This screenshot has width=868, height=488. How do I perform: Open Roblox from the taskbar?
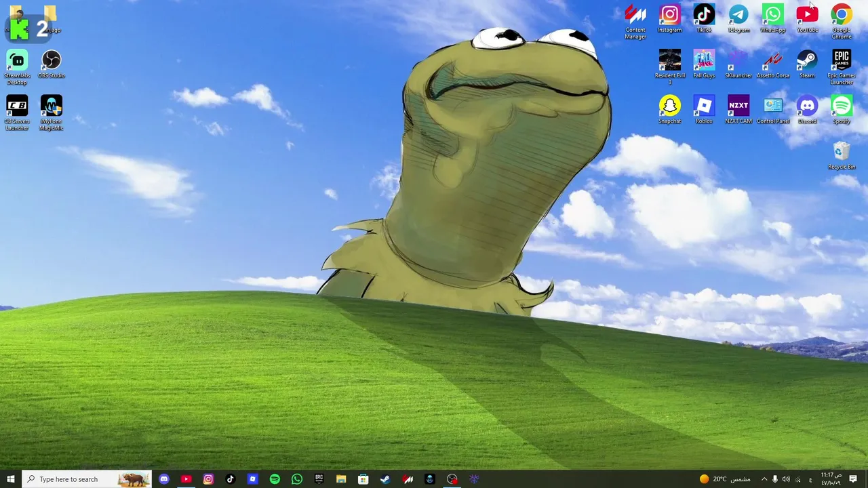tap(252, 479)
